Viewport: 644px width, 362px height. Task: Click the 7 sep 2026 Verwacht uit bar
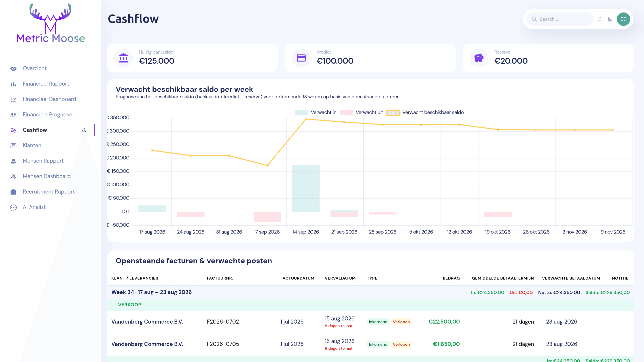click(267, 217)
